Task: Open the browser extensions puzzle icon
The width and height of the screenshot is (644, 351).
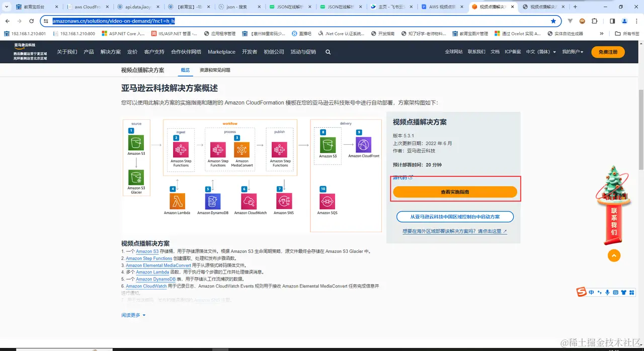Action: click(594, 21)
